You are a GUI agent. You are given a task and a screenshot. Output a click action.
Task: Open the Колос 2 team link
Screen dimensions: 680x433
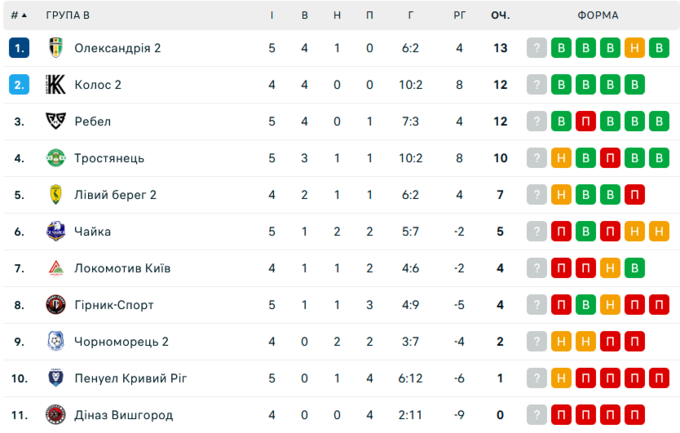(x=98, y=85)
